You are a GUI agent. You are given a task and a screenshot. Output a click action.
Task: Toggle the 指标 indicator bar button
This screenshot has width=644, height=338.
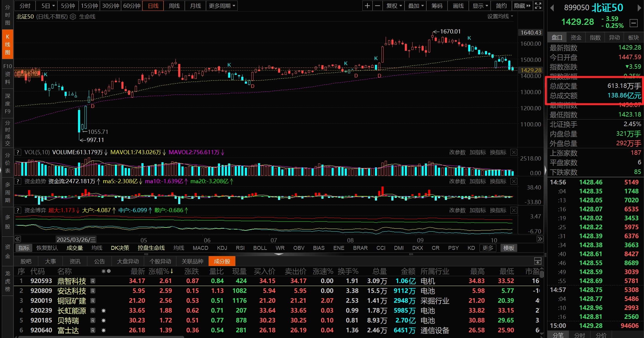(24, 248)
